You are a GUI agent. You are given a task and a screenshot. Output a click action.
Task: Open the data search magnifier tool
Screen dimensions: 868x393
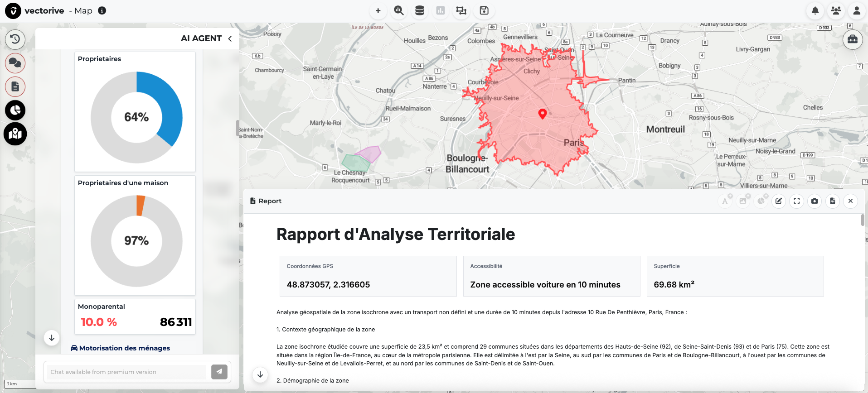[x=399, y=10]
